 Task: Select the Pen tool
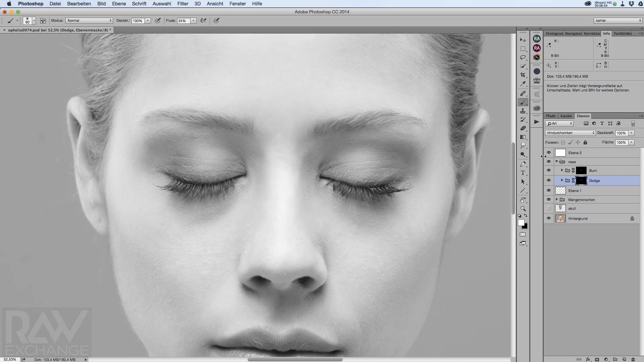point(523,164)
